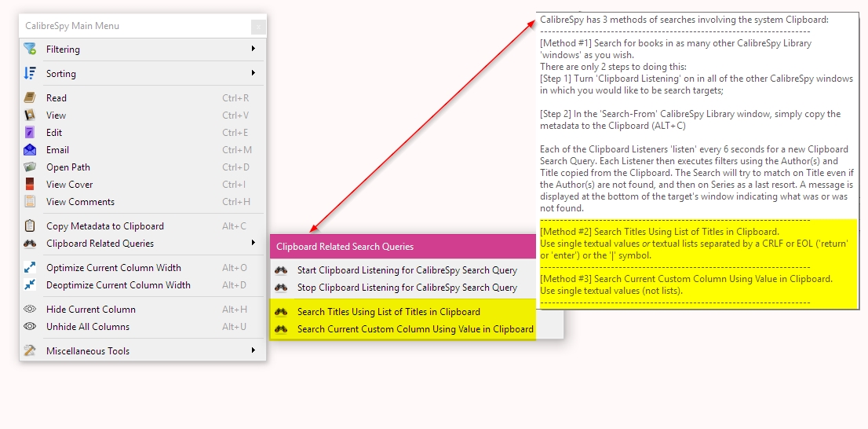The height and width of the screenshot is (429, 868).
Task: Click the Filtering funnel icon
Action: [30, 49]
